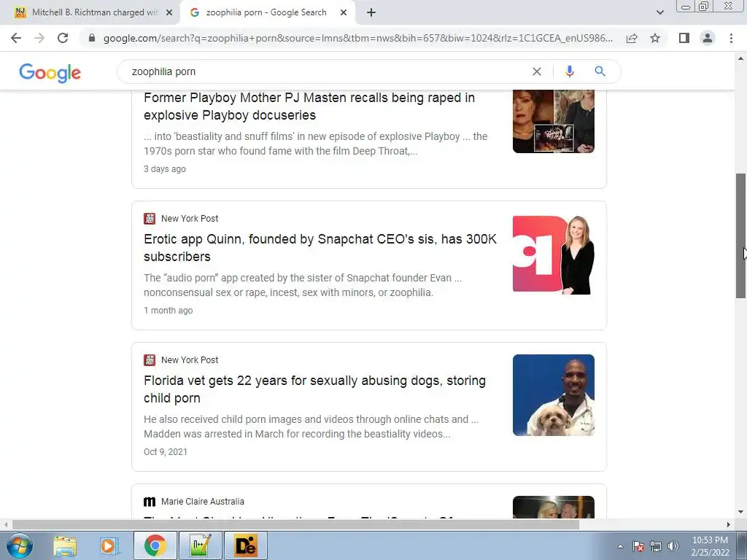The width and height of the screenshot is (747, 560).
Task: Click the vertical scrollbar thumb
Action: tap(741, 236)
